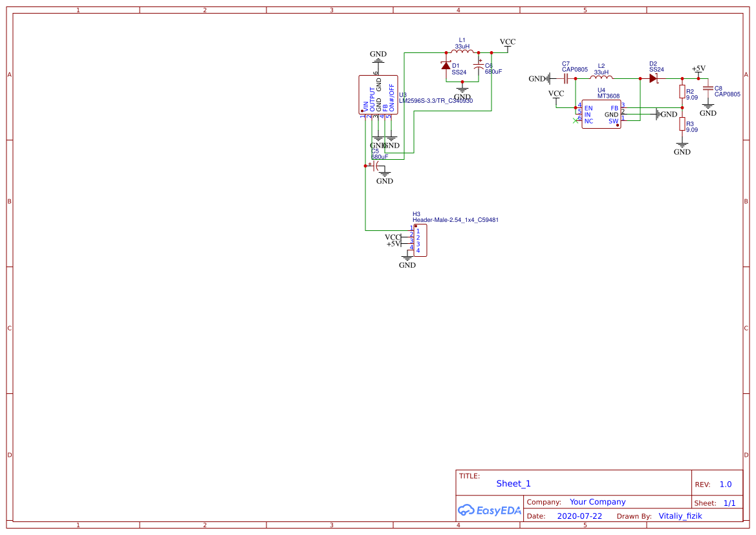This screenshot has height=535, width=756.
Task: Click the L2 33uH inductor symbol
Action: [x=601, y=78]
